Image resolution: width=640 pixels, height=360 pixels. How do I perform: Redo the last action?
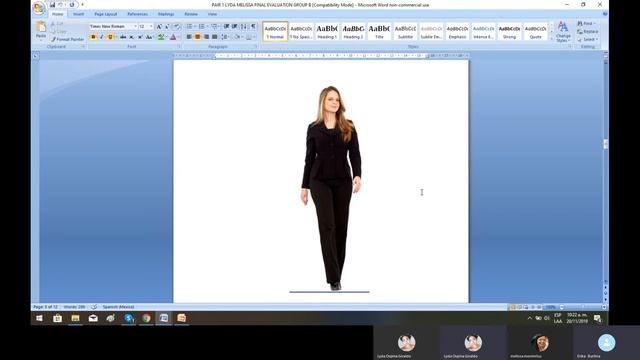pyautogui.click(x=72, y=5)
